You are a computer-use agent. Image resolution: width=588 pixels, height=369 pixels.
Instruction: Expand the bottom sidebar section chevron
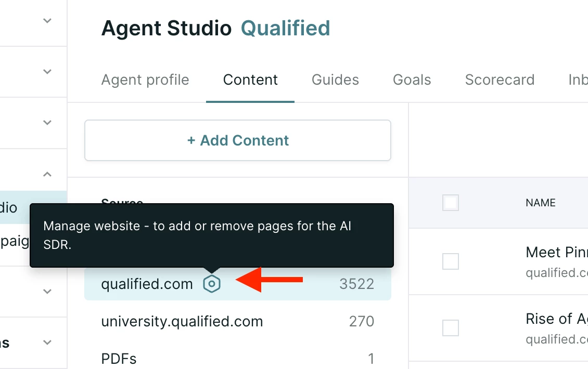pos(47,342)
